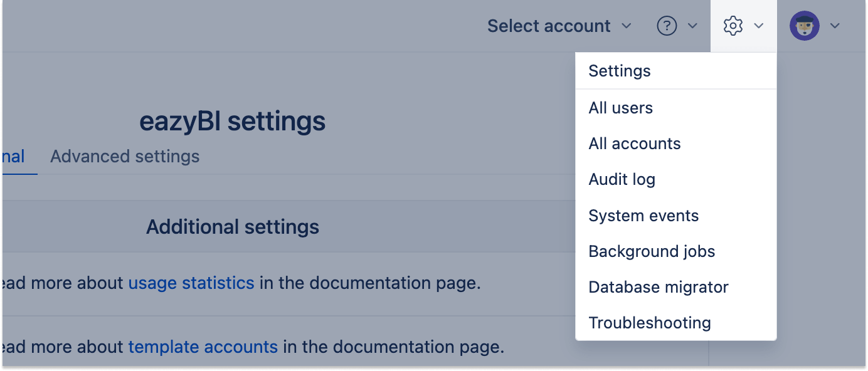Go to Background jobs
This screenshot has height=371, width=868.
652,251
